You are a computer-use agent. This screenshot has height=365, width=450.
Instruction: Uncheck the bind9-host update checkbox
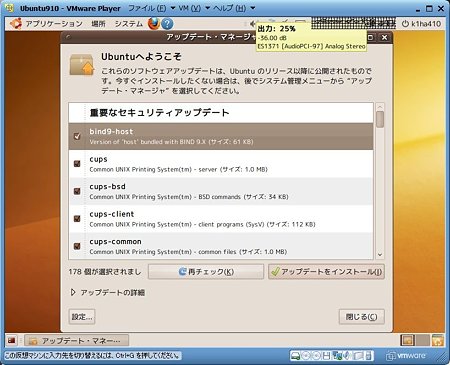77,136
